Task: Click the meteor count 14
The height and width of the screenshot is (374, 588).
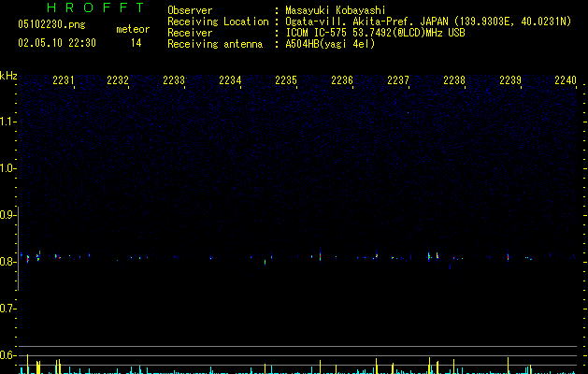Action: click(136, 43)
